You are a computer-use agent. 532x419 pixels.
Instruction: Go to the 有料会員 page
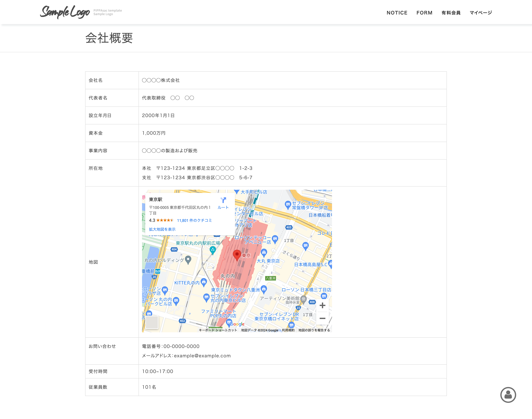click(451, 13)
